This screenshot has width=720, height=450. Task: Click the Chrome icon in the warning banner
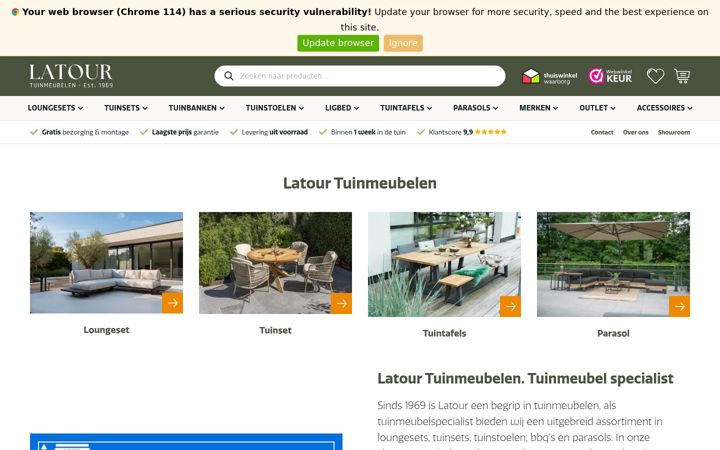click(x=15, y=12)
